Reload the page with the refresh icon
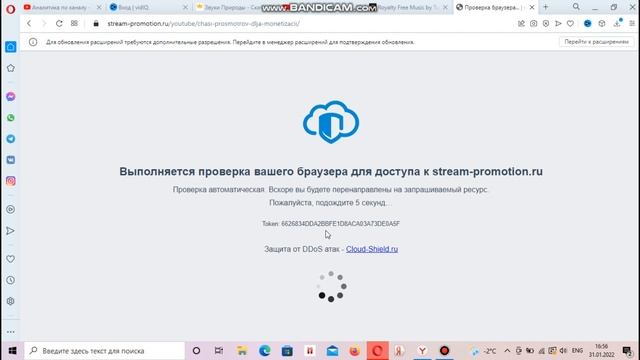Screen dimensions: 640x360 pyautogui.click(x=59, y=24)
